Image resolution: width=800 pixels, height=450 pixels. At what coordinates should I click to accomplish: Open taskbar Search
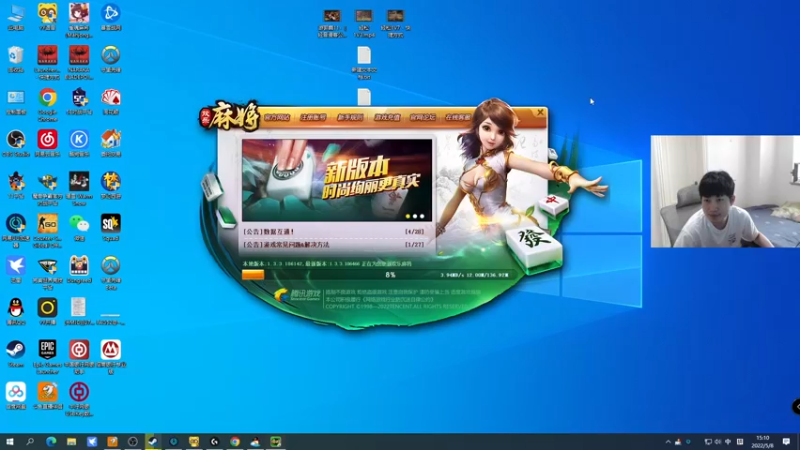click(30, 441)
